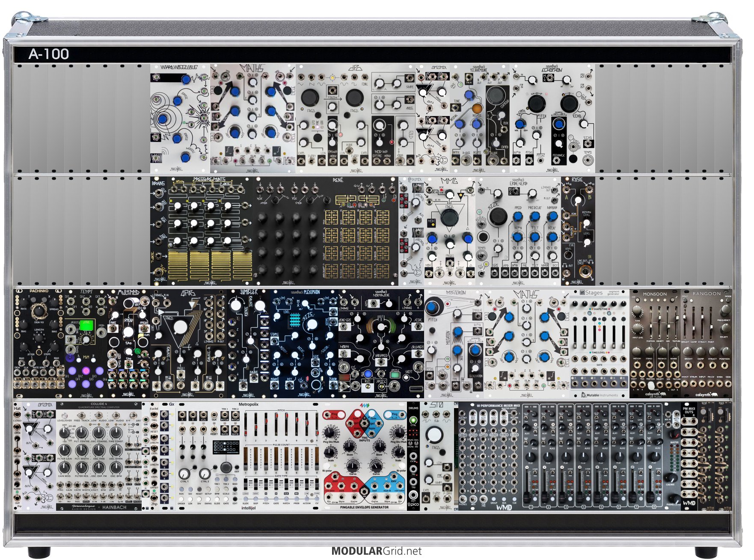Viewport: 754px width, 560px height.
Task: Click the pink lit channel button on Tempi
Action: pyautogui.click(x=86, y=370)
